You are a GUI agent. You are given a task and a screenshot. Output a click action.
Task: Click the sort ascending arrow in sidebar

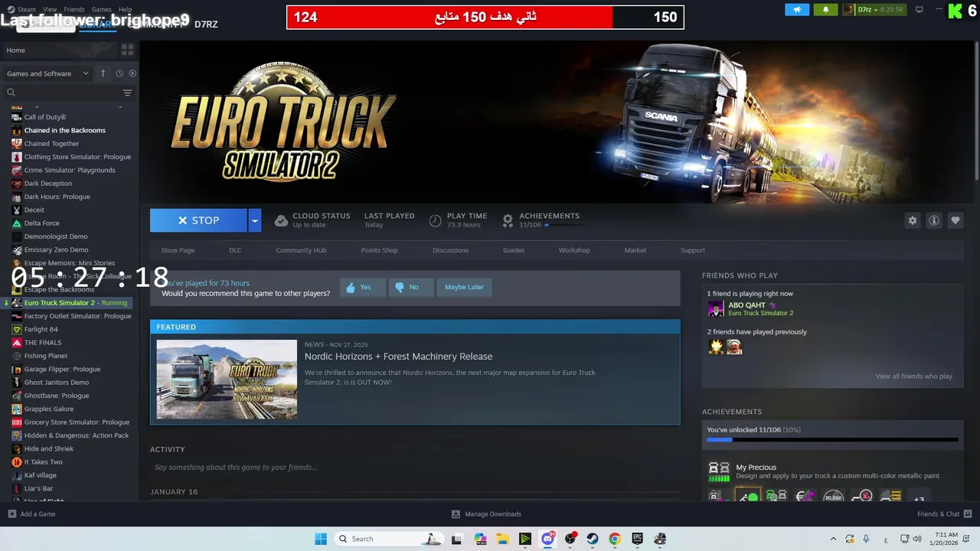click(x=103, y=73)
